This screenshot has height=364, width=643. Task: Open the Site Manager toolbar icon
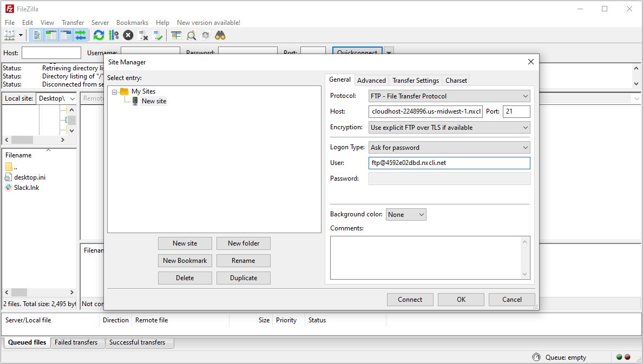[x=10, y=35]
